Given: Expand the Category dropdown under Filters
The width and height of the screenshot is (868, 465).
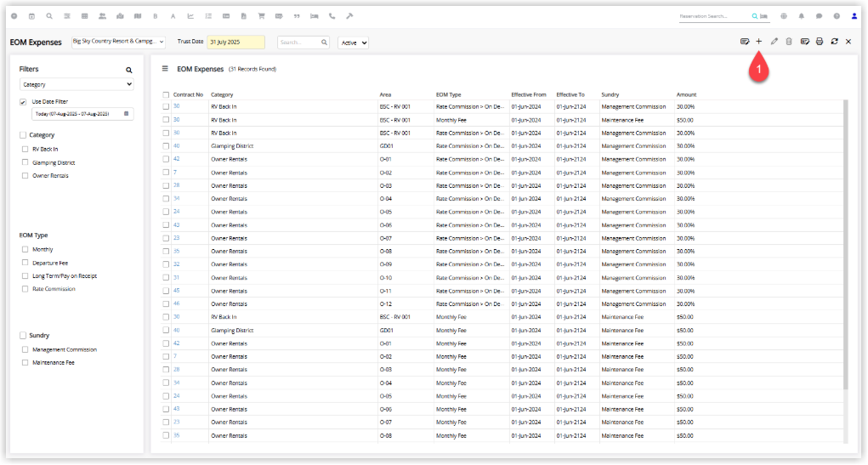Looking at the screenshot, I should point(77,85).
